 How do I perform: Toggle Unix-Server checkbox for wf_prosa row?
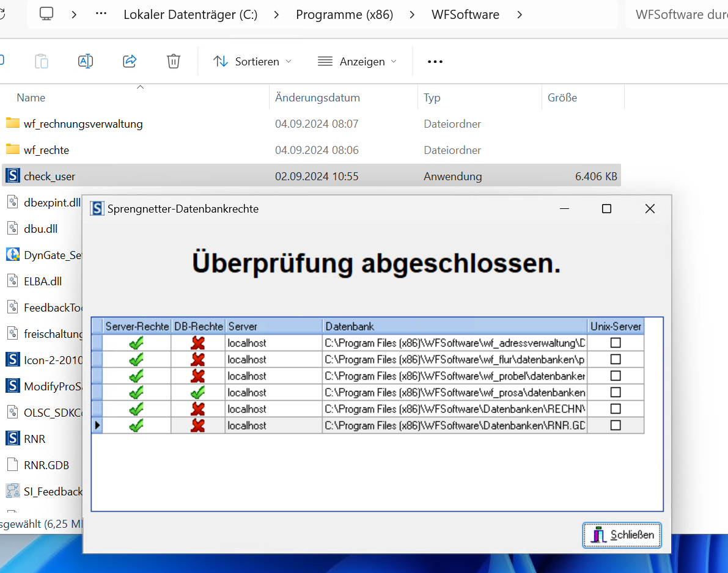pos(616,393)
